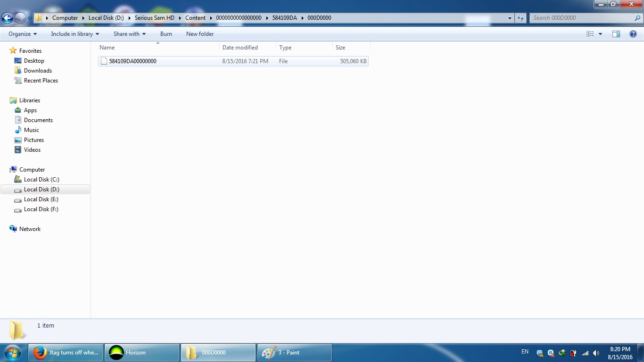Open the Organize dropdown menu

tap(22, 34)
